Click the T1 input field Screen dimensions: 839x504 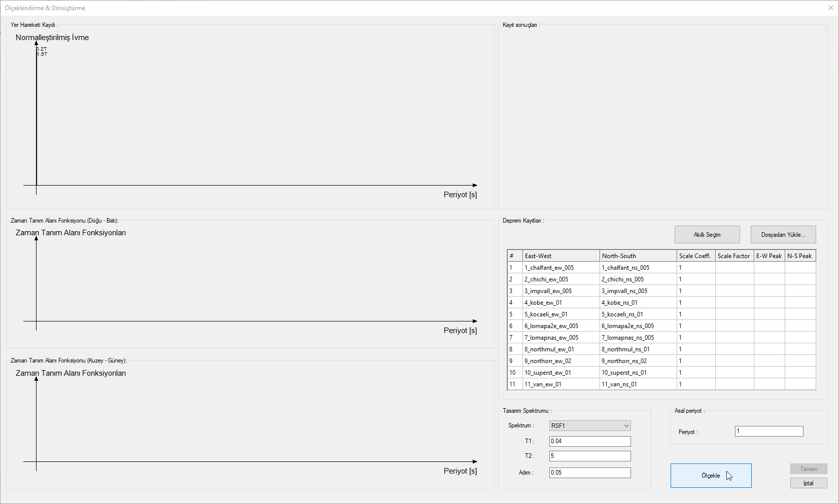pyautogui.click(x=589, y=441)
